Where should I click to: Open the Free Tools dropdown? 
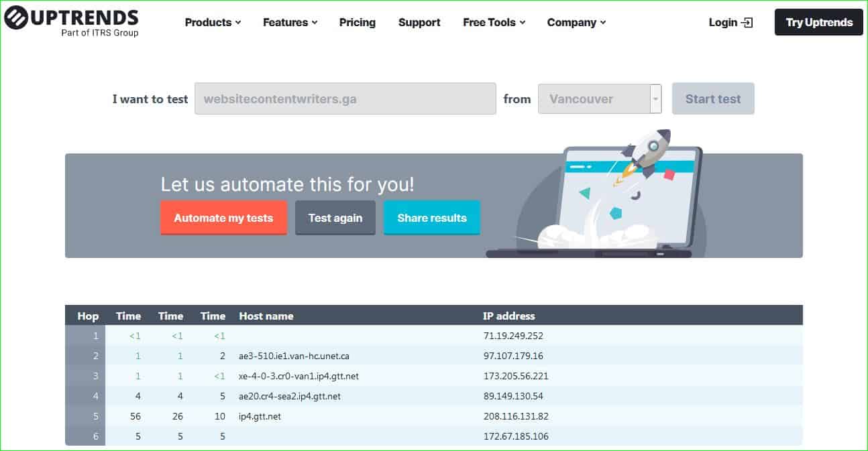pos(494,22)
